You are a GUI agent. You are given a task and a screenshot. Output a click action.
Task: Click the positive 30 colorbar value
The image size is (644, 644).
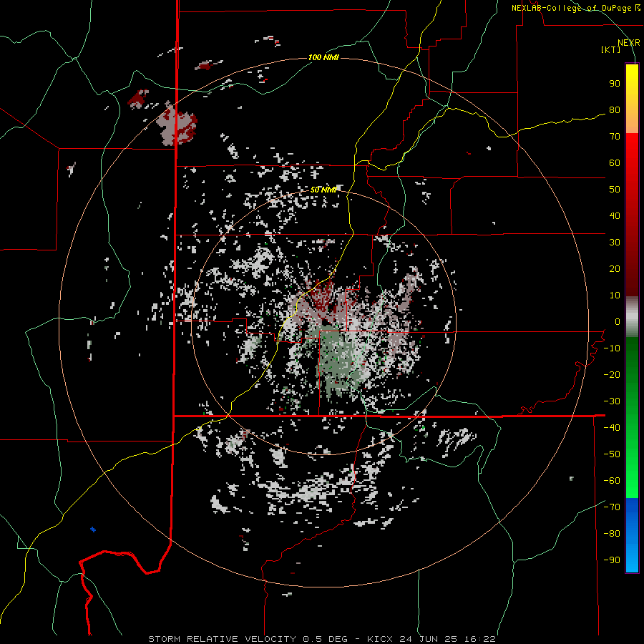coord(615,243)
